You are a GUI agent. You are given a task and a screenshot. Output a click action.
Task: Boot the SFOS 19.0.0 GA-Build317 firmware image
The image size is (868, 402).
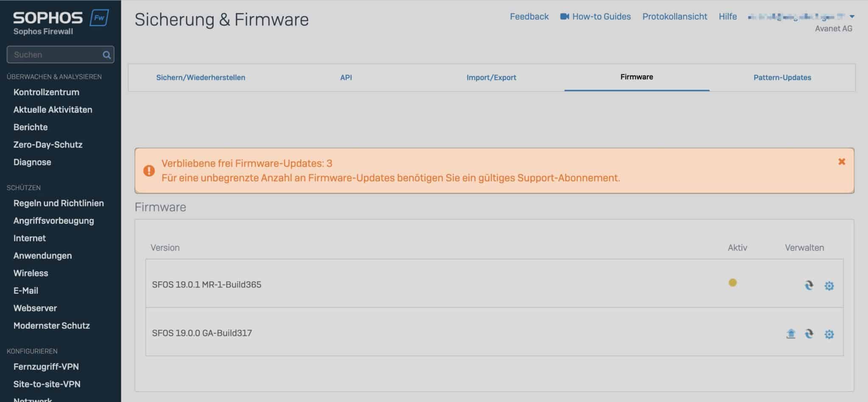click(x=791, y=334)
